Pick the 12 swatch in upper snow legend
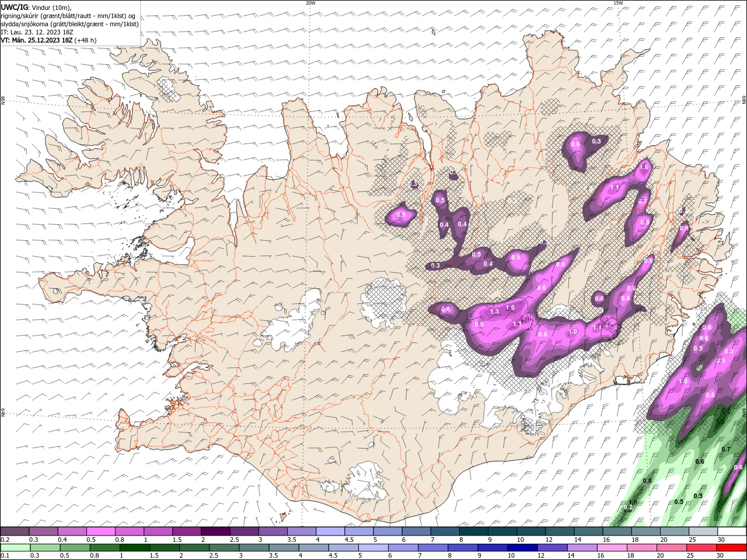 coord(560,531)
